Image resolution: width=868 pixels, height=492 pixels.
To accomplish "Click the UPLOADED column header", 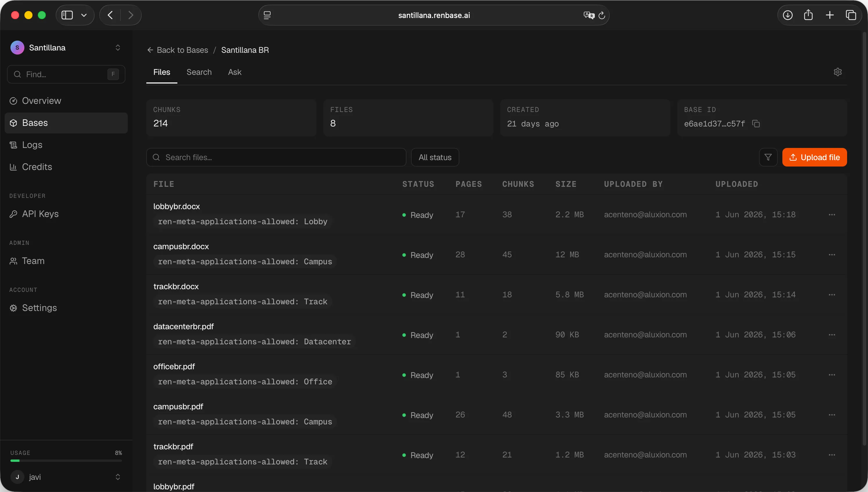I will tap(736, 184).
